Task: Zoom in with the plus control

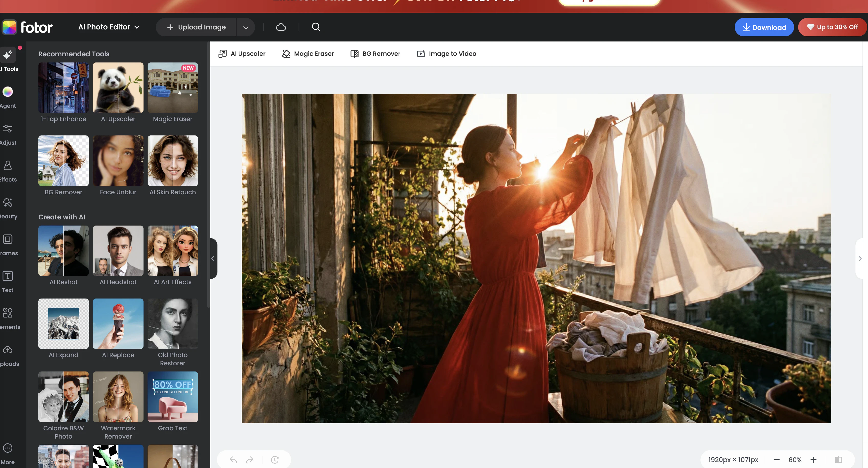Action: [814, 460]
